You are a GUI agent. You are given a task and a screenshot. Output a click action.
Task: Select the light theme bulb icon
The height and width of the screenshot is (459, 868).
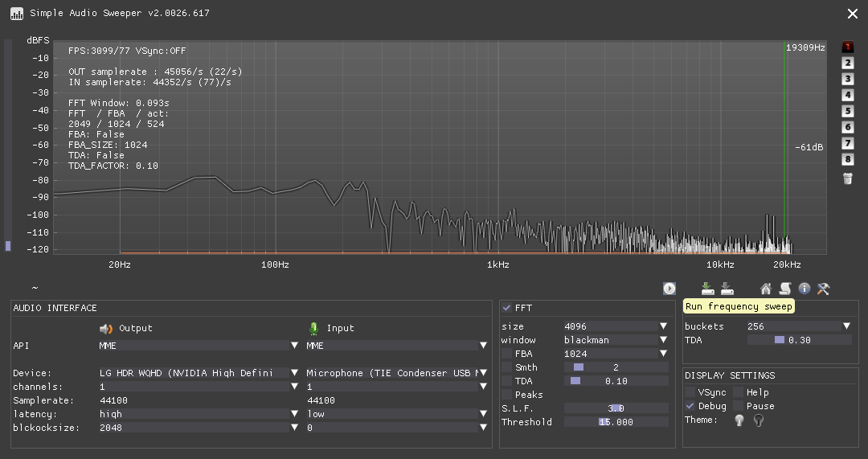coord(739,420)
